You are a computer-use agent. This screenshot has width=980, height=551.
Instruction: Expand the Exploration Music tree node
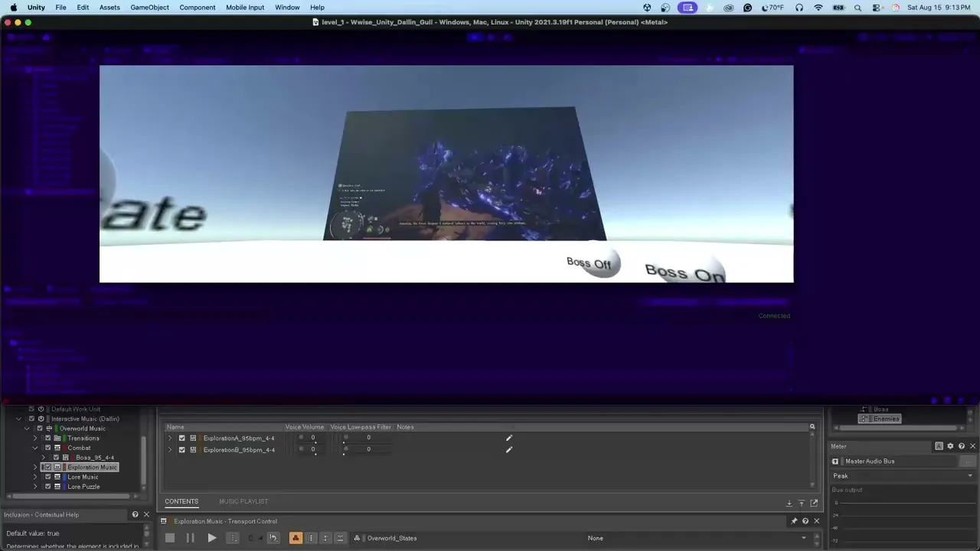coord(34,467)
